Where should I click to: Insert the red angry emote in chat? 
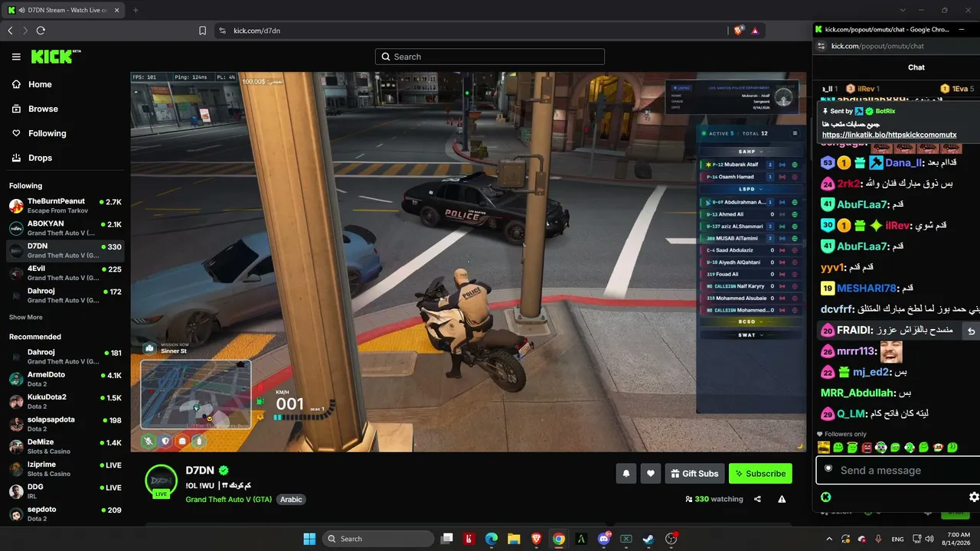(867, 448)
